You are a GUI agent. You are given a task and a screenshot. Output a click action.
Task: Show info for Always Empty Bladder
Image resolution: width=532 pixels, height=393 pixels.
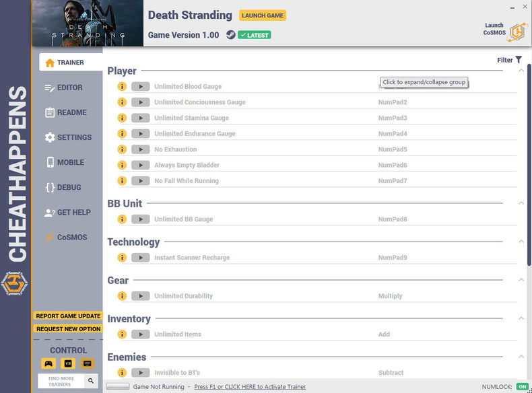pos(122,165)
